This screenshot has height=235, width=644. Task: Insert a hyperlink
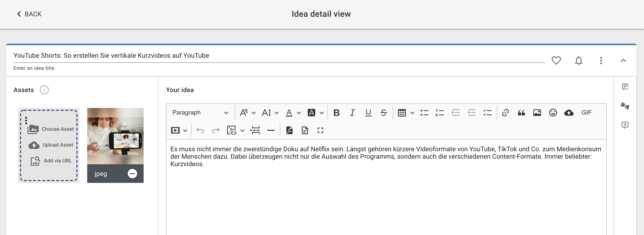tap(505, 113)
